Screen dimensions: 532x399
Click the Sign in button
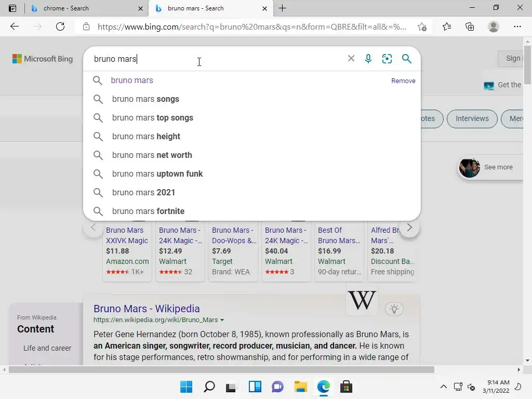[511, 58]
